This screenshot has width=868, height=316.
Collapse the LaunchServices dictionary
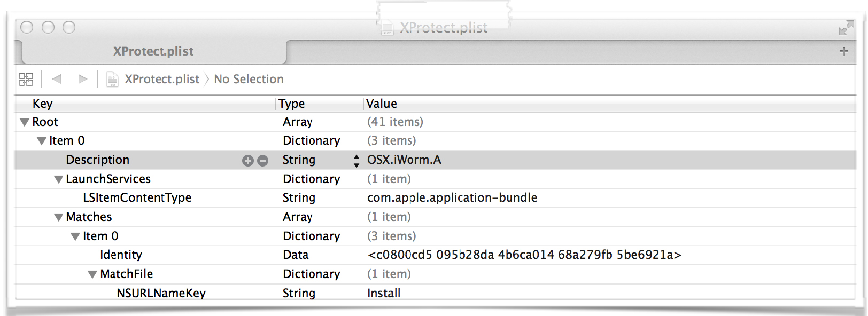59,179
